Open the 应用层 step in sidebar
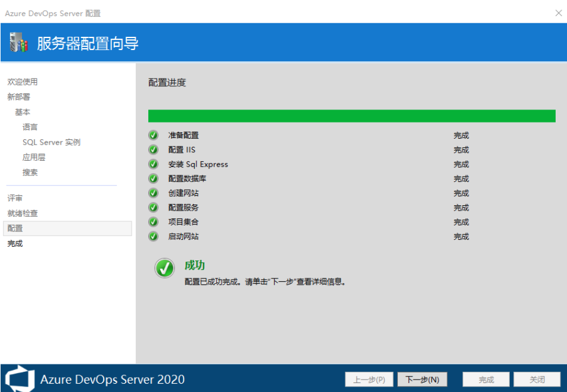567x392 pixels. point(33,157)
